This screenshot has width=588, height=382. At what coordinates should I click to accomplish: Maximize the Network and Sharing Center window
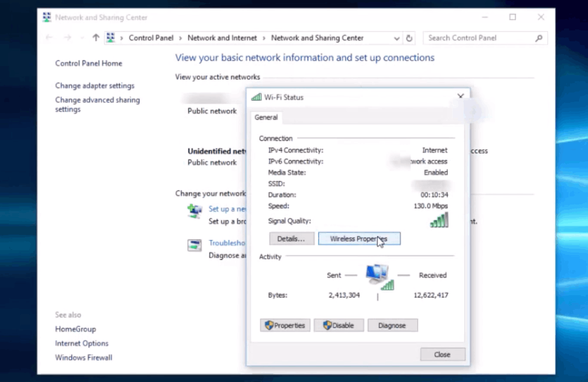pos(513,17)
